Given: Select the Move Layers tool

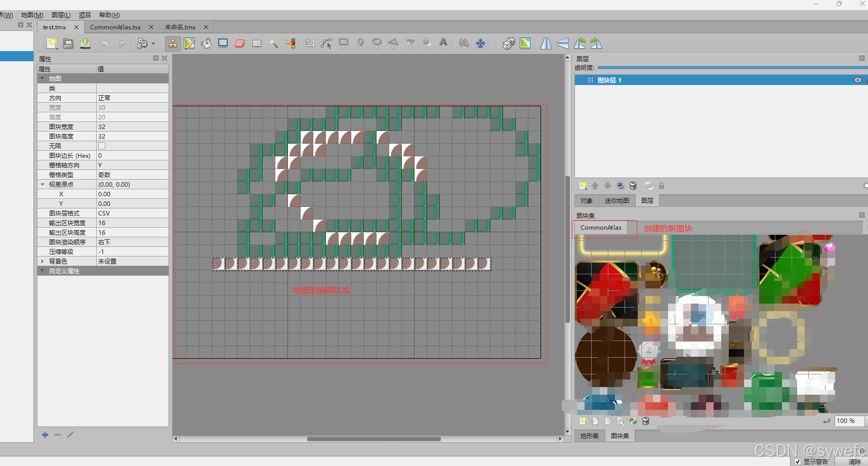Looking at the screenshot, I should coord(481,44).
